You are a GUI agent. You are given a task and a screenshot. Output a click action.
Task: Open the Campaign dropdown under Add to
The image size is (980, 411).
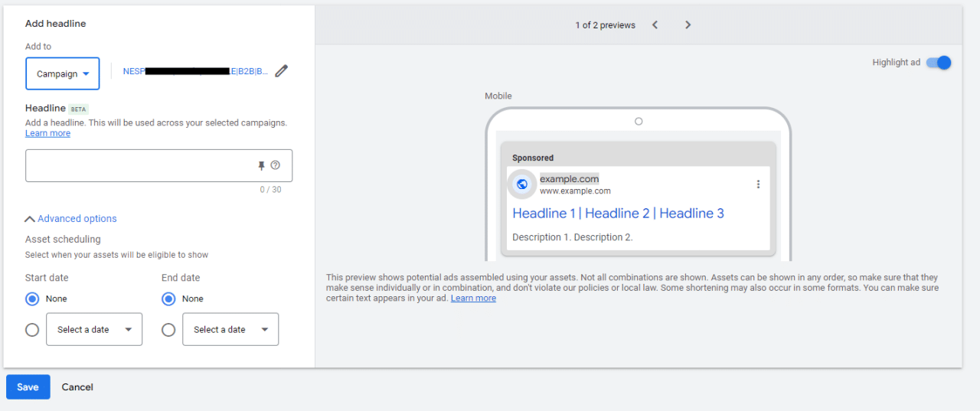point(63,74)
